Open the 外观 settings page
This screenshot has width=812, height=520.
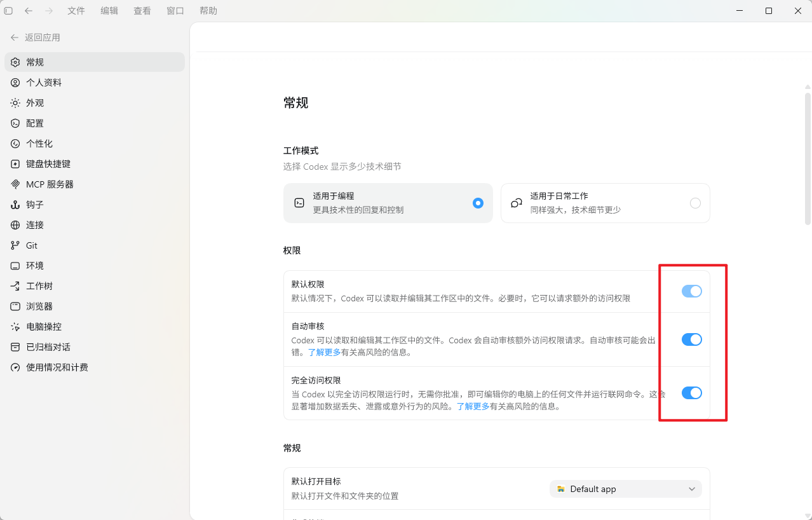click(95, 103)
